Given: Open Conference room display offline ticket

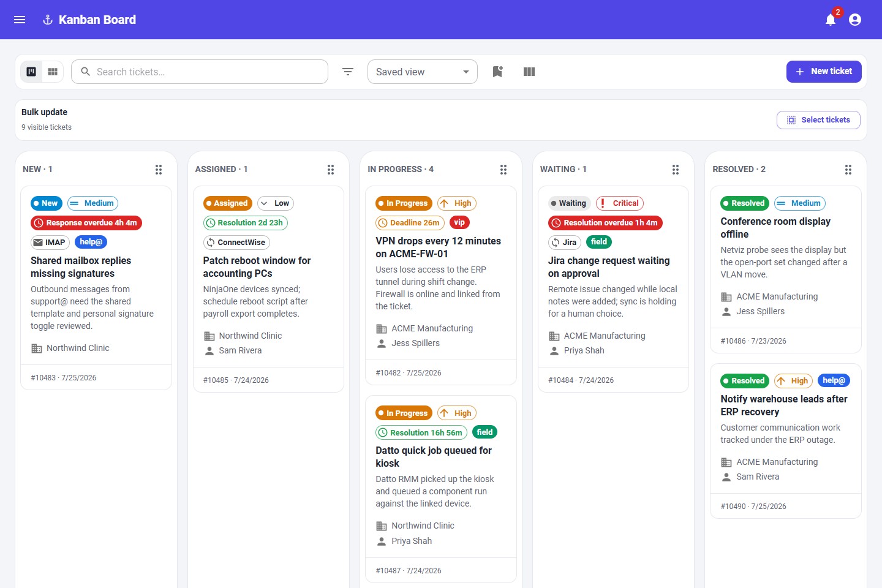Looking at the screenshot, I should coord(775,228).
